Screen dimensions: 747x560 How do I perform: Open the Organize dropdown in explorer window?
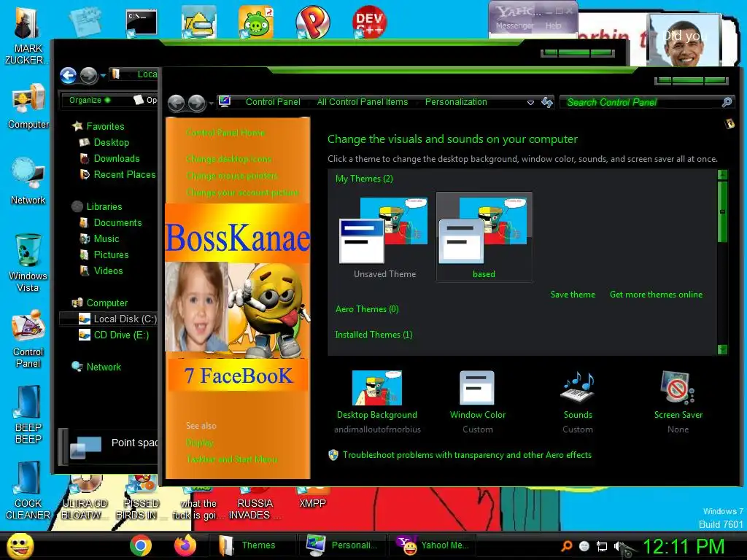(90, 100)
